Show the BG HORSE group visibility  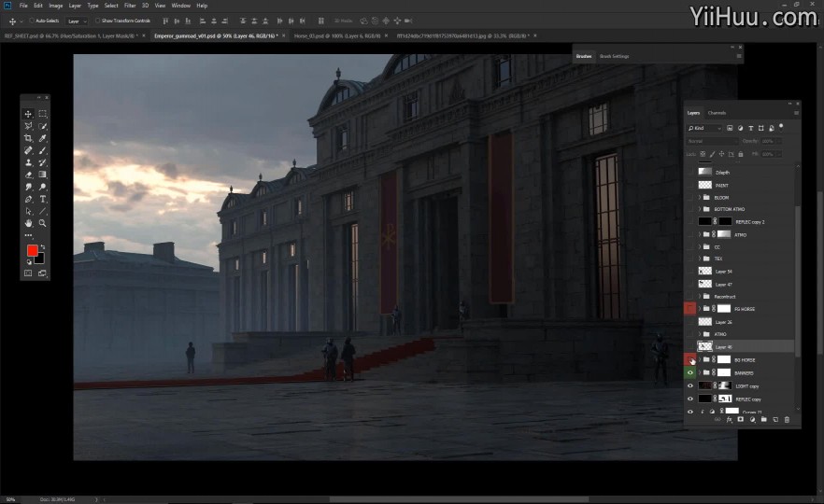690,359
